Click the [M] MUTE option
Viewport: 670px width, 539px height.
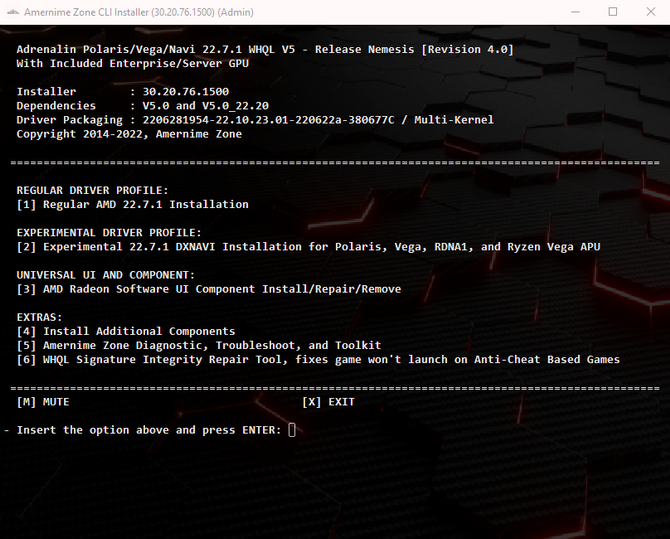(x=43, y=402)
